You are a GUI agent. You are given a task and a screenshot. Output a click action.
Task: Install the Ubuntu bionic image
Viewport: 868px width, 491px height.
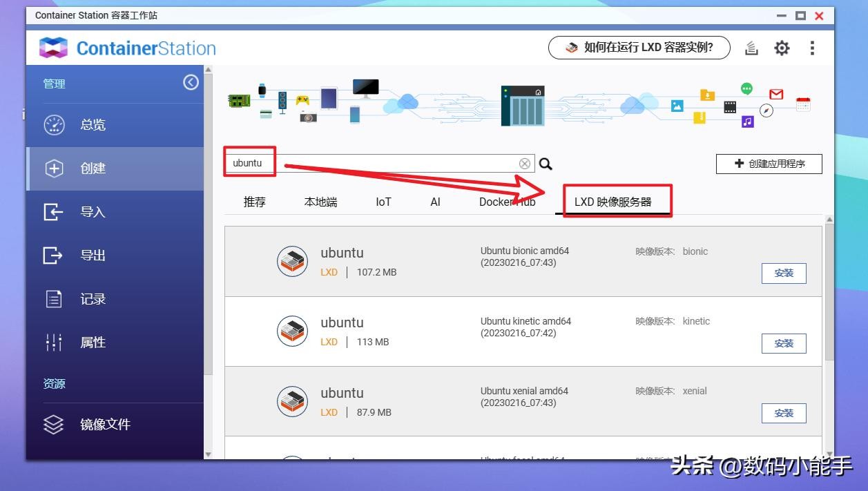click(784, 273)
